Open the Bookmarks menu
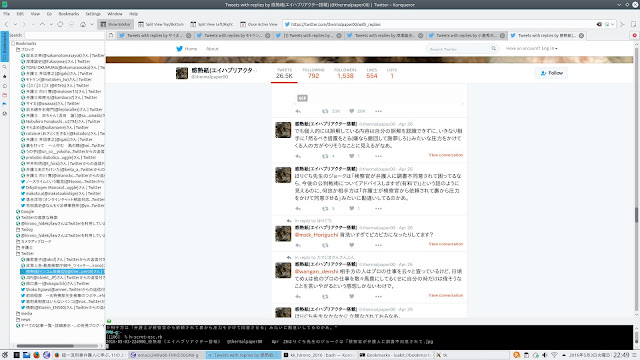Viewport: 640px width, 360px height. [x=69, y=13]
